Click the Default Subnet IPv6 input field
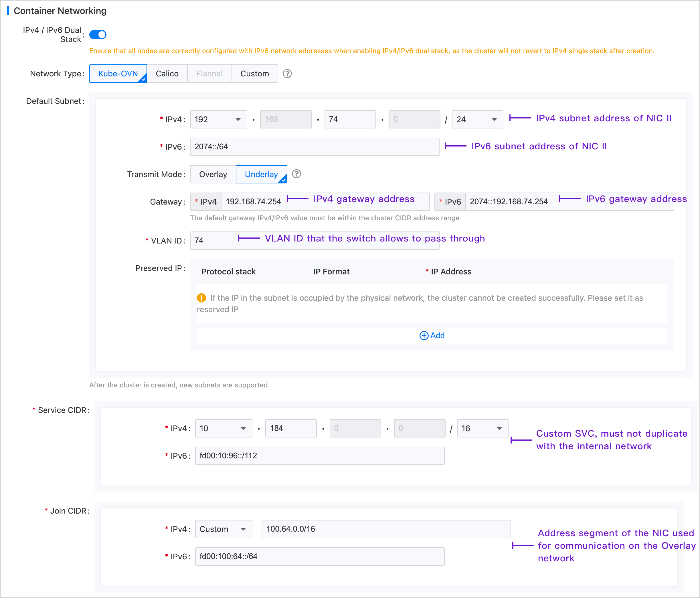 coord(314,146)
